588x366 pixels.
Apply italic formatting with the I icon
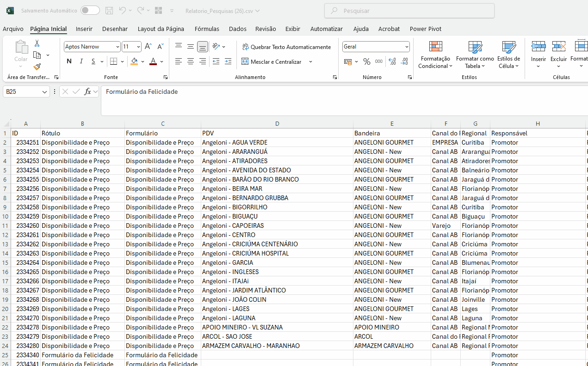81,61
